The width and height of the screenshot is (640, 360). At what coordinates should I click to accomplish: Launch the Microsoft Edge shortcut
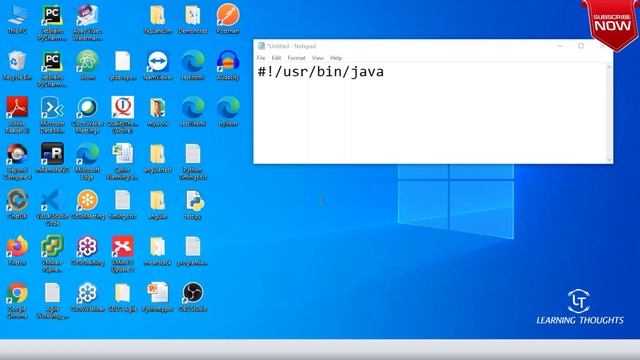point(87,162)
